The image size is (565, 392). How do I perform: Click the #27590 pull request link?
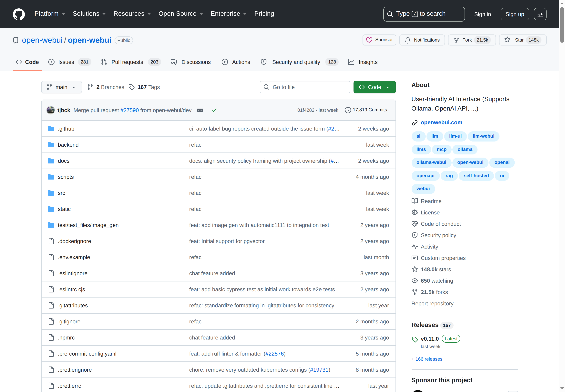pos(129,110)
